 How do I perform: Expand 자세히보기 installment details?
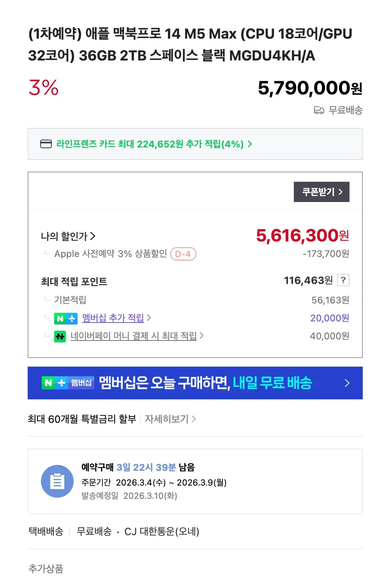[x=170, y=419]
